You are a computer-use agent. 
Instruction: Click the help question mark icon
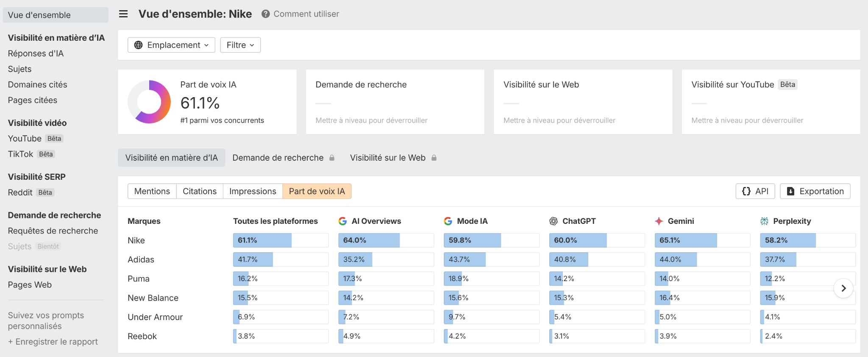coord(265,14)
